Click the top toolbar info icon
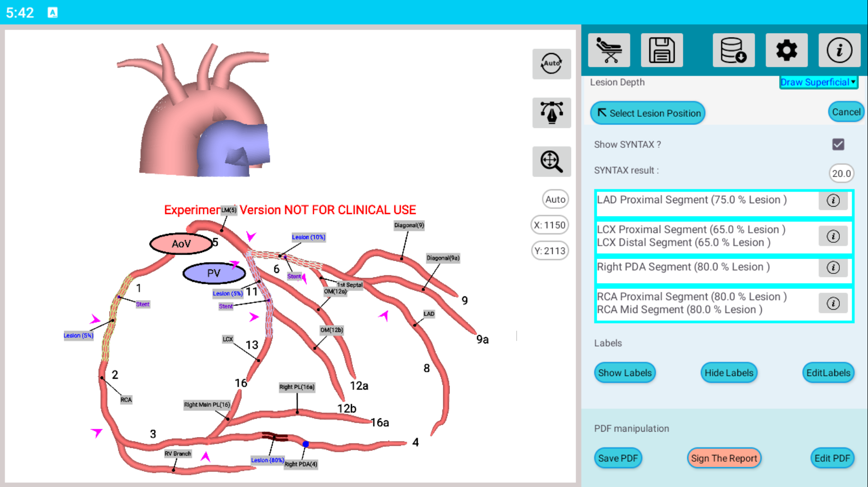 [839, 50]
